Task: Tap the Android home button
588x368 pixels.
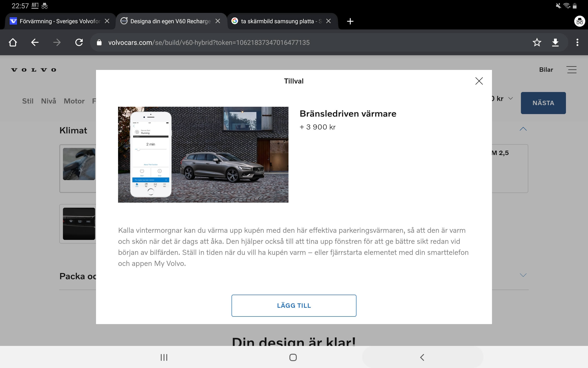Action: click(x=293, y=357)
